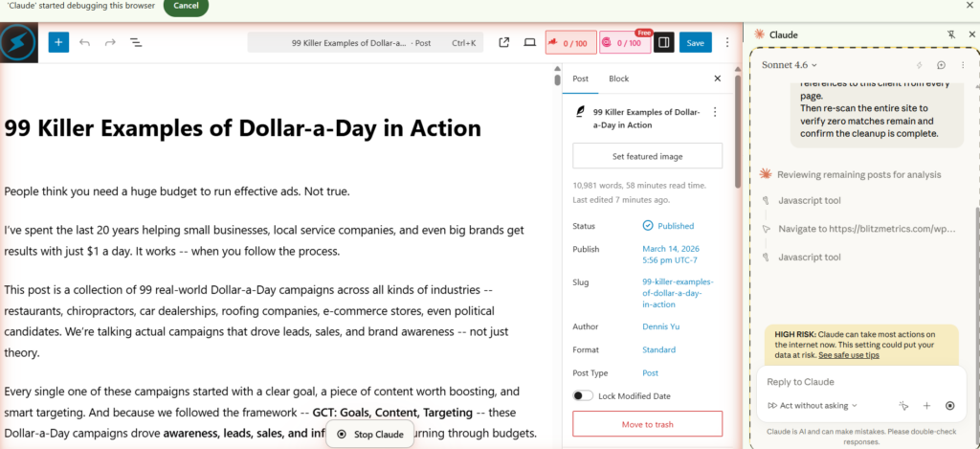Open the Document Overview list icon
The width and height of the screenshot is (980, 449).
[x=136, y=42]
